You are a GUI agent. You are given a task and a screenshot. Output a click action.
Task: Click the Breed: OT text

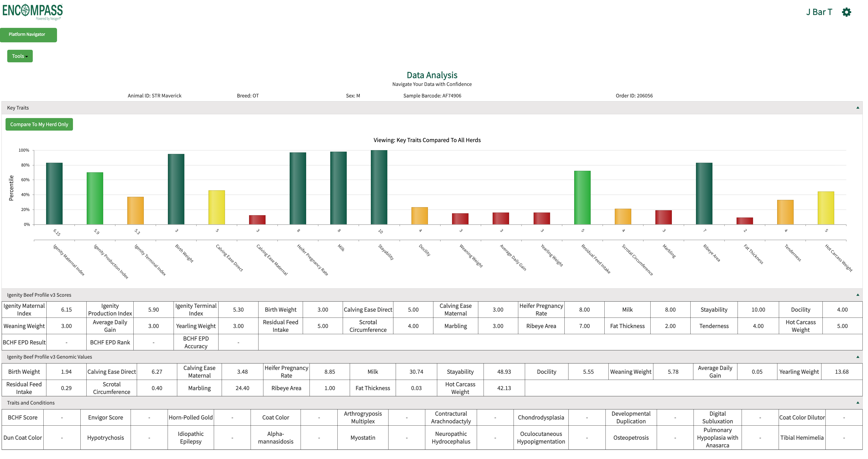[x=248, y=96]
